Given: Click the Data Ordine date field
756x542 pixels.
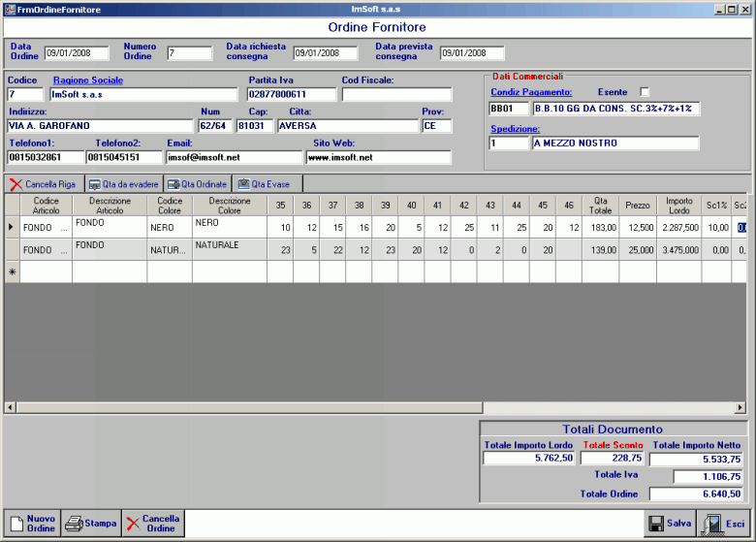Looking at the screenshot, I should click(77, 53).
